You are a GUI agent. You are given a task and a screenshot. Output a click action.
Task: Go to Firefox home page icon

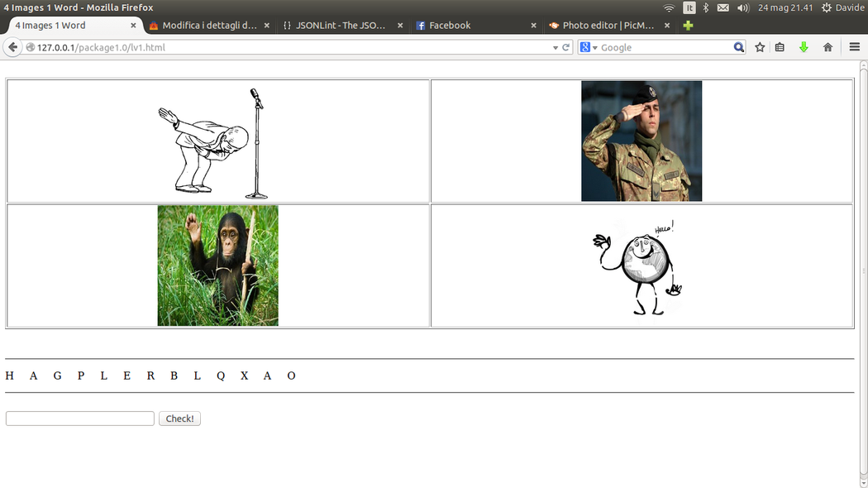[827, 47]
